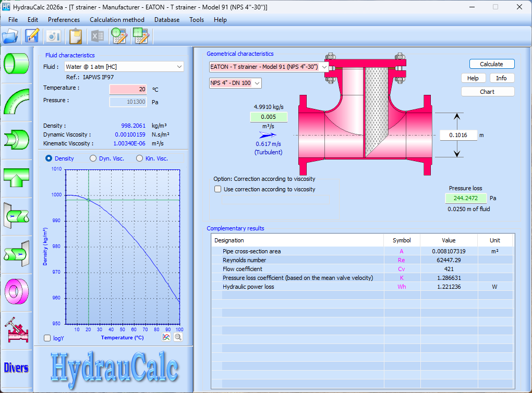Open the Database menu
This screenshot has height=393, width=532.
coord(166,20)
